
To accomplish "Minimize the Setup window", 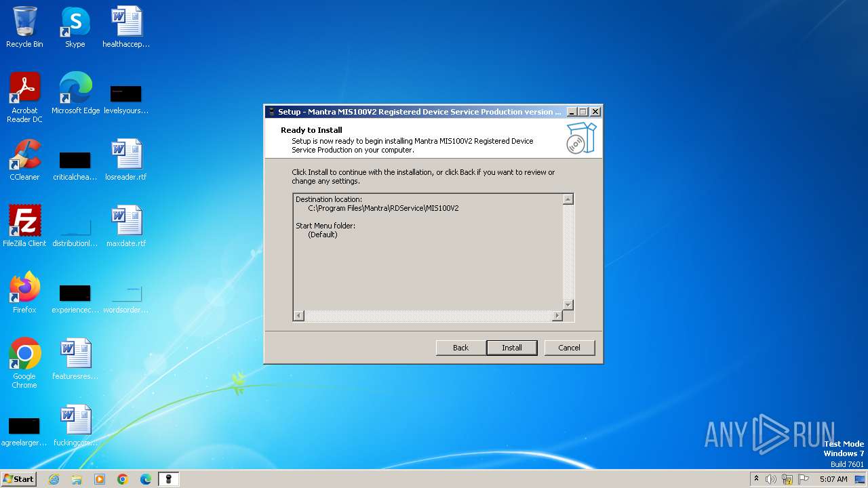I will [572, 112].
